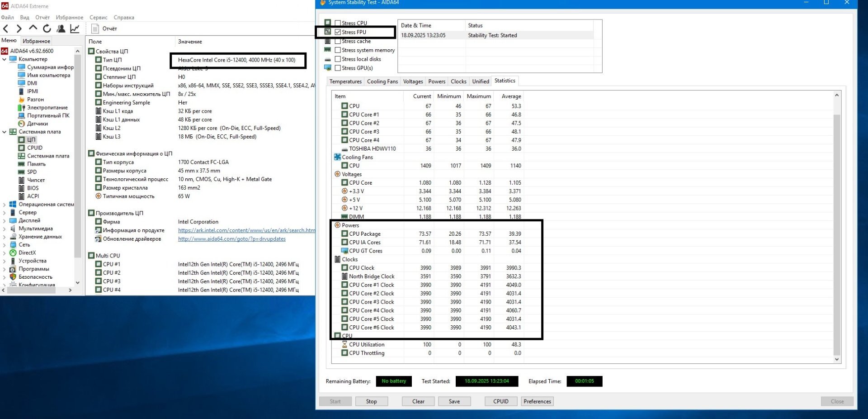Click the CPUID button

[x=501, y=401]
